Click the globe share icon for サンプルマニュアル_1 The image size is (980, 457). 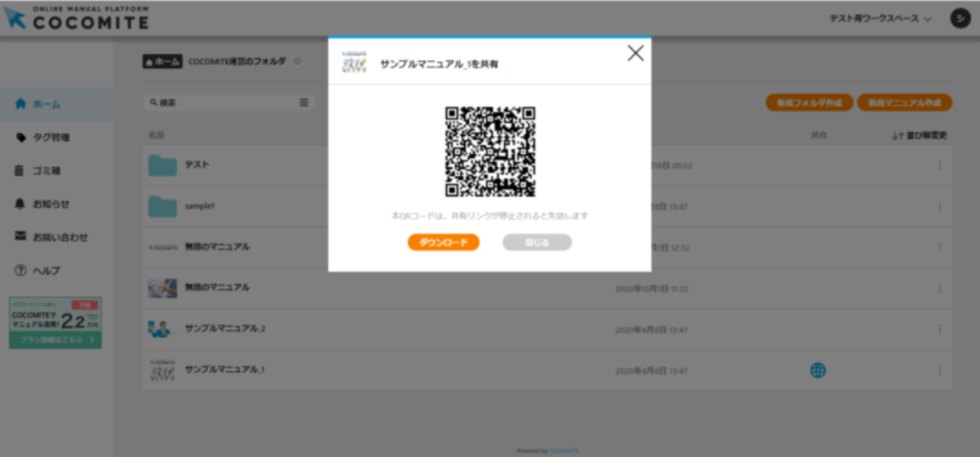pyautogui.click(x=818, y=371)
